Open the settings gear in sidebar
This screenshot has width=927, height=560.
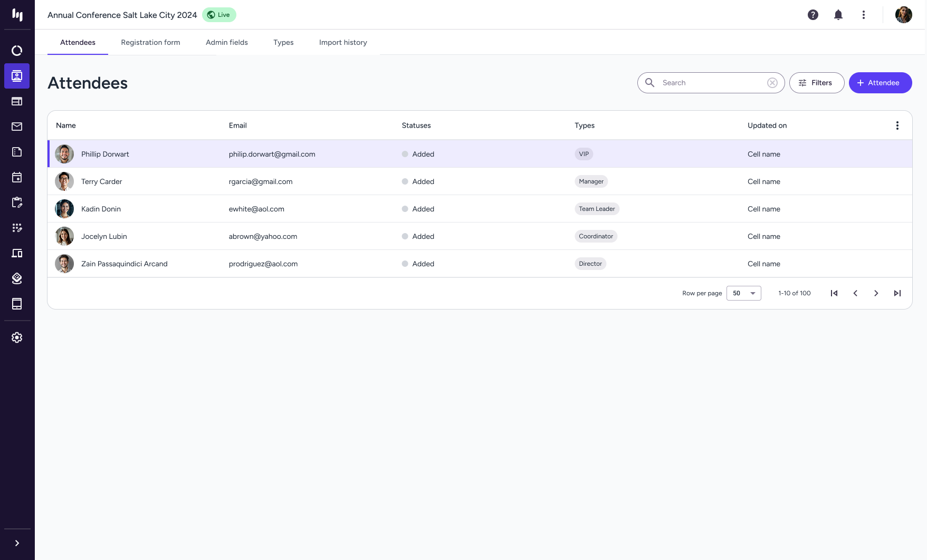click(17, 337)
